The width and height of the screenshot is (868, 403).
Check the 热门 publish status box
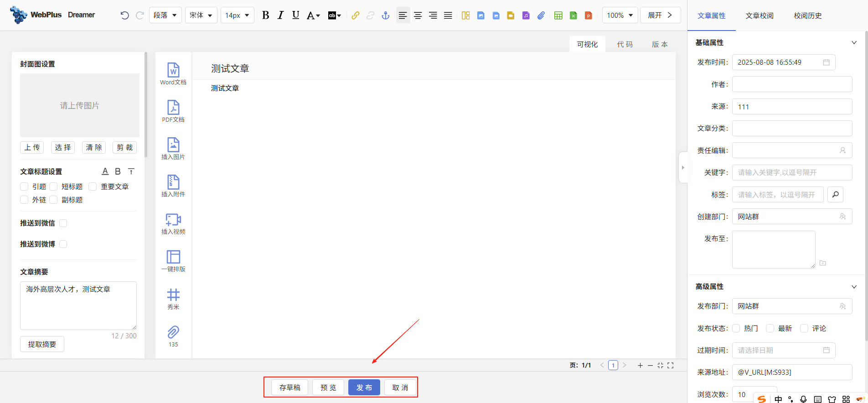pos(736,328)
